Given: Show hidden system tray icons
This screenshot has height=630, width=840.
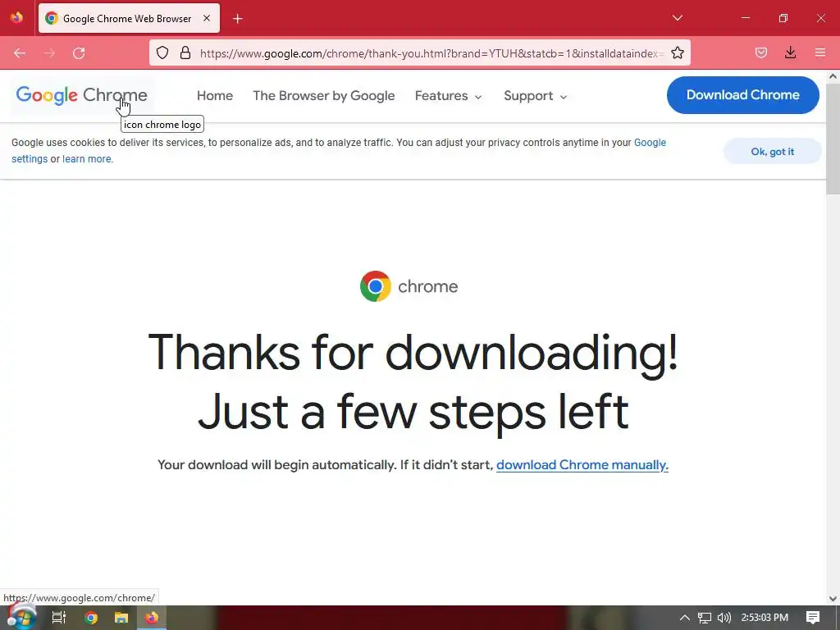Looking at the screenshot, I should pyautogui.click(x=685, y=618).
